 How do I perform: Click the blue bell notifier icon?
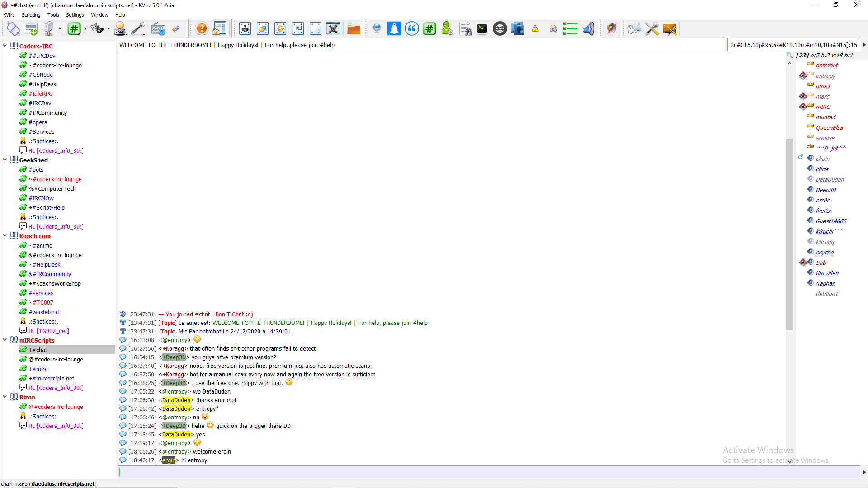point(394,29)
